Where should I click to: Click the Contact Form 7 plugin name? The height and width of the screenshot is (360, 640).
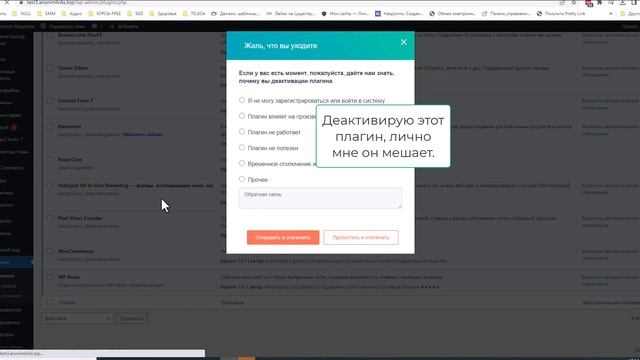point(75,100)
